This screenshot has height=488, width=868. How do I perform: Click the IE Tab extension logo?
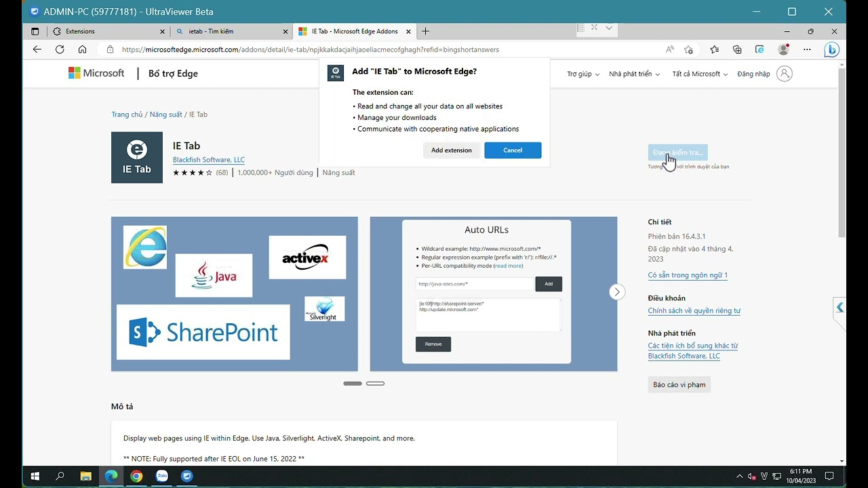(137, 157)
